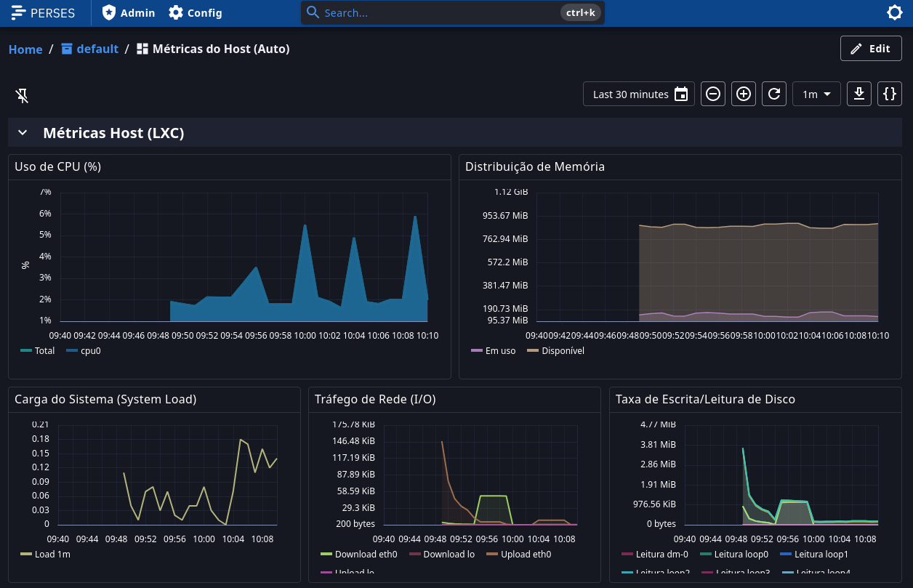Toggle the Download eth0 legend entry
This screenshot has width=913, height=588.
[359, 554]
